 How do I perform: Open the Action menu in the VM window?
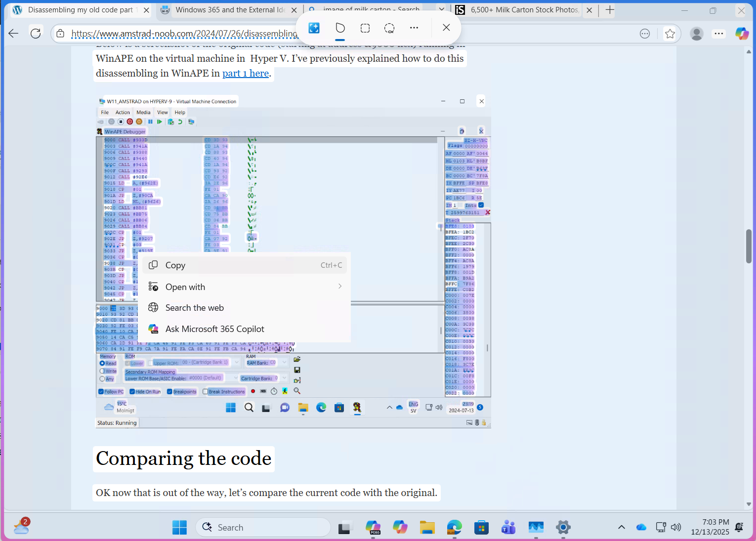click(x=122, y=112)
